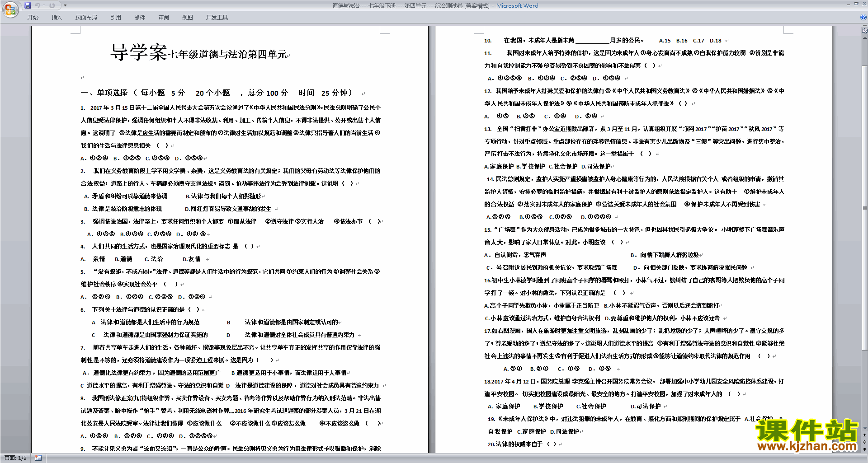Select the 视图 ribbon tab
This screenshot has height=463, width=868.
(x=188, y=18)
